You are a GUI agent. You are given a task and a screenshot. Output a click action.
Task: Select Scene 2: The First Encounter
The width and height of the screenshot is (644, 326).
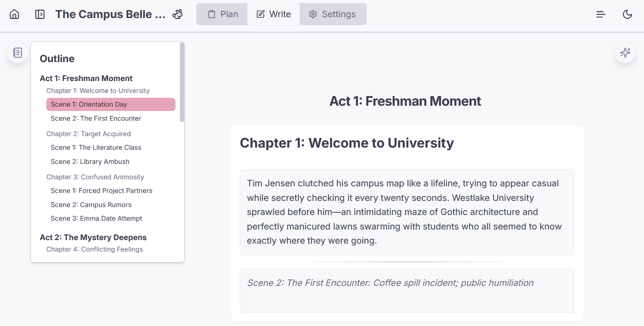96,118
